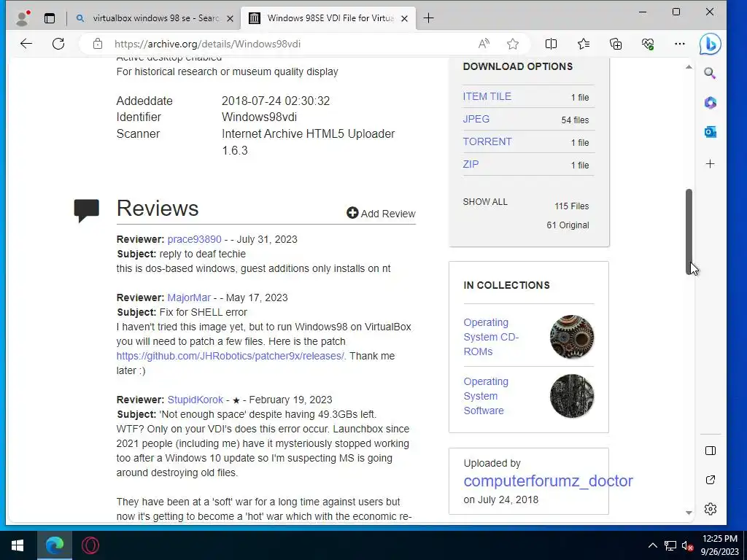
Task: Open the Microsoft 365 sidebar icon
Action: [710, 102]
